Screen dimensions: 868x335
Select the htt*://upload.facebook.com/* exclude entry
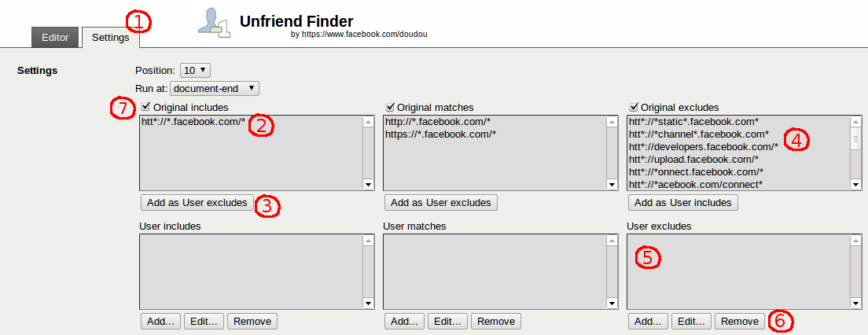pos(693,160)
